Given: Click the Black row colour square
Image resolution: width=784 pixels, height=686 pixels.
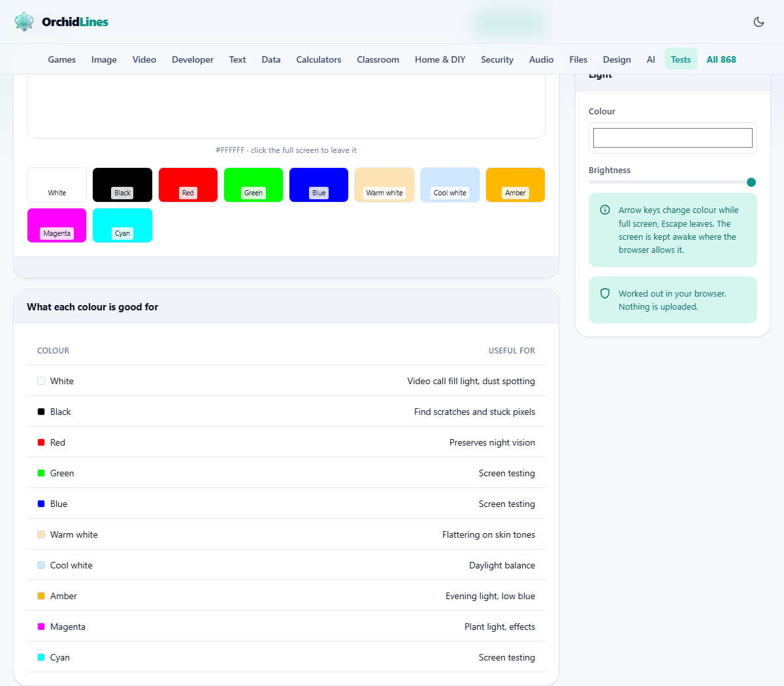Looking at the screenshot, I should tap(41, 412).
